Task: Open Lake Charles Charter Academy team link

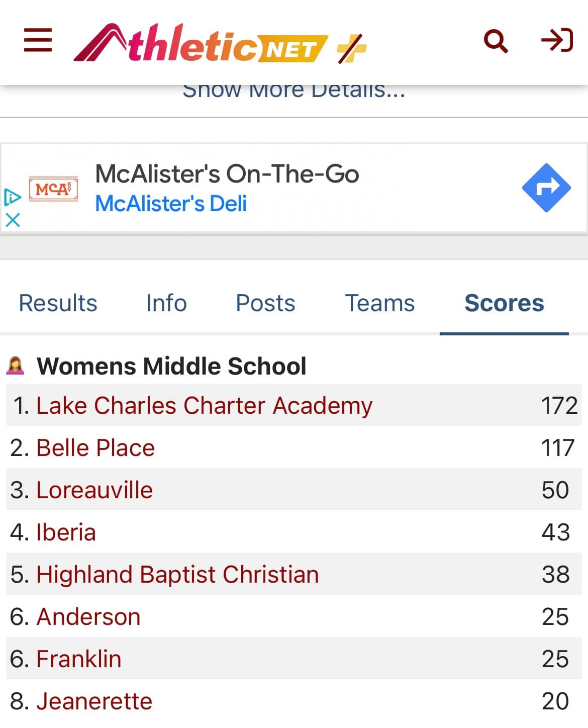Action: [204, 406]
